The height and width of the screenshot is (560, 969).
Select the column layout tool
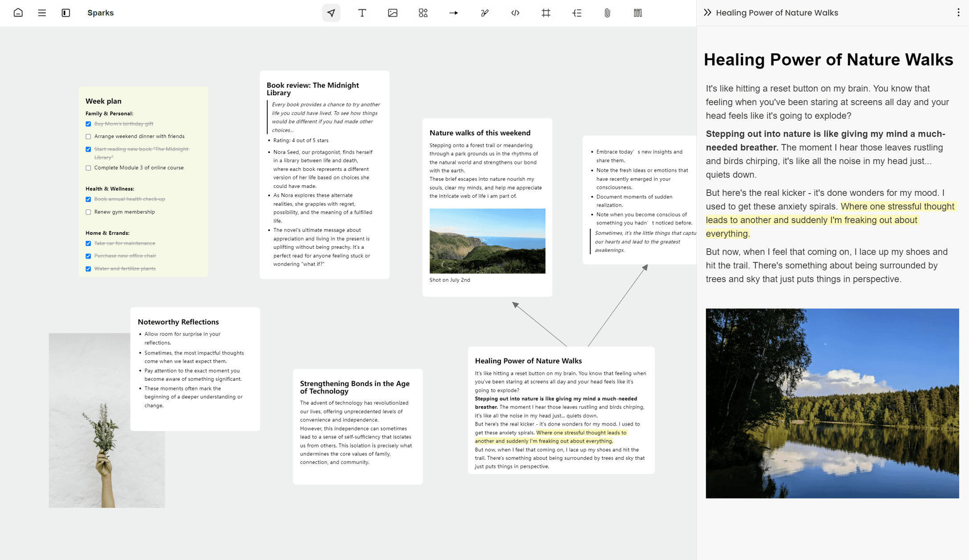pyautogui.click(x=638, y=13)
